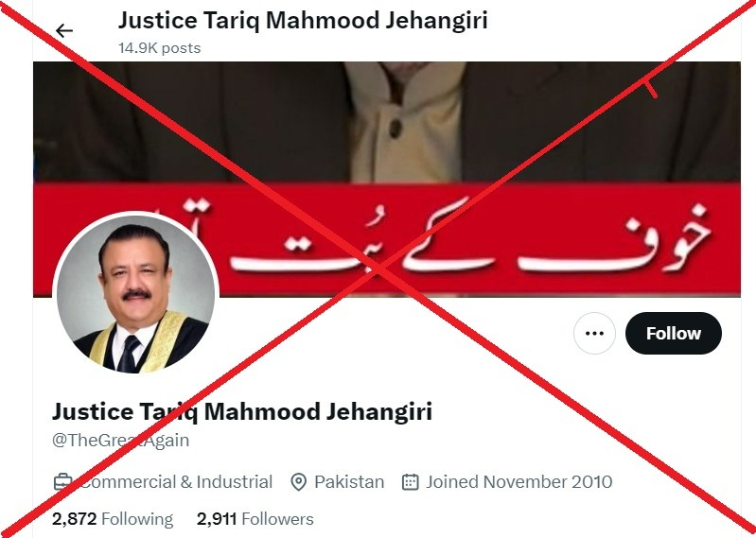This screenshot has height=538, width=756.
Task: Click the red Urdu text banner strip
Action: click(387, 239)
